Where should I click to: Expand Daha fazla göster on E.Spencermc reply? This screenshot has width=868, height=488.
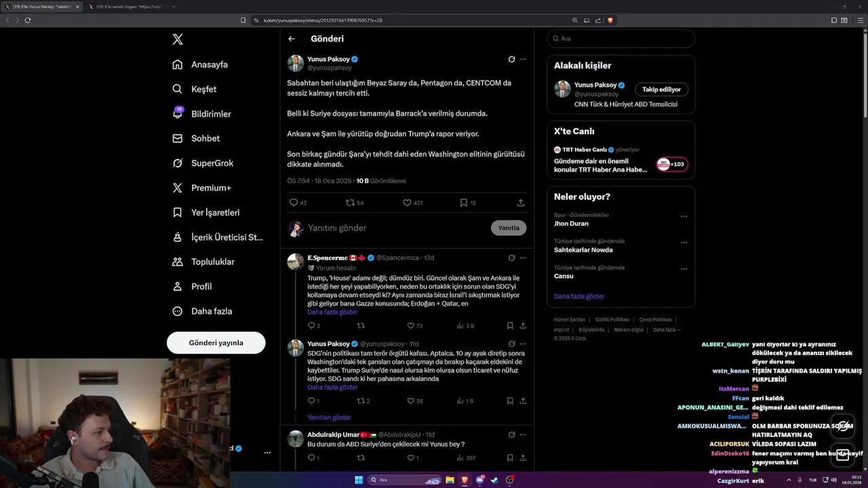pyautogui.click(x=332, y=312)
